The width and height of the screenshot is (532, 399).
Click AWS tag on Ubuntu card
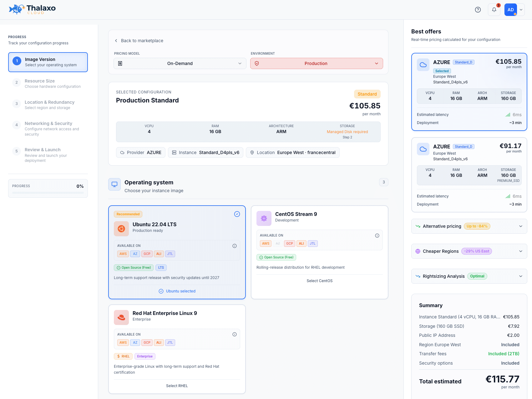[x=123, y=254]
